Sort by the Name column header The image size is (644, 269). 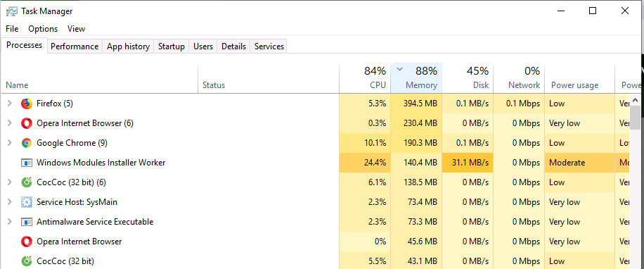coord(99,79)
